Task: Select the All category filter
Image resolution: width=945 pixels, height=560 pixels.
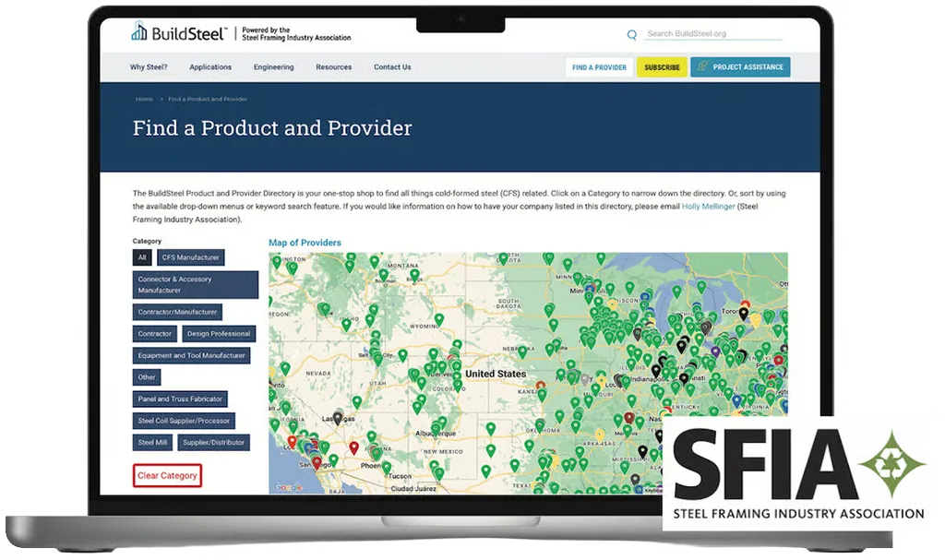Action: [142, 257]
